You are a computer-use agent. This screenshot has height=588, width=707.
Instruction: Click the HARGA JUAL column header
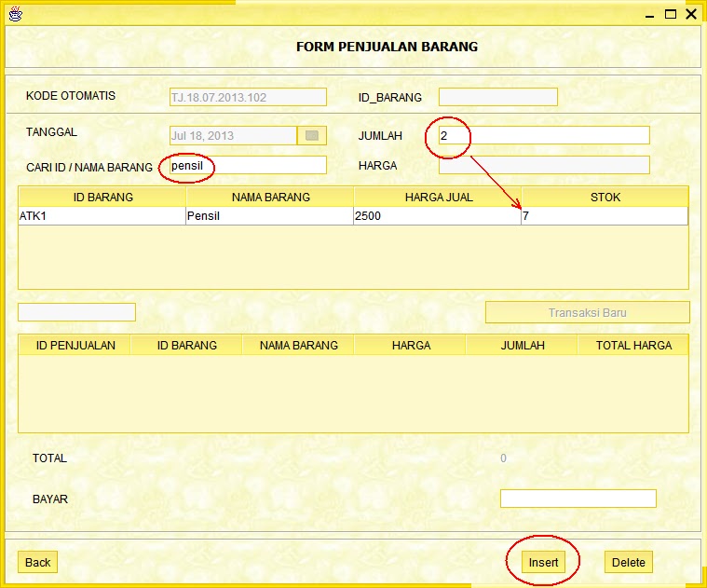[x=438, y=197]
